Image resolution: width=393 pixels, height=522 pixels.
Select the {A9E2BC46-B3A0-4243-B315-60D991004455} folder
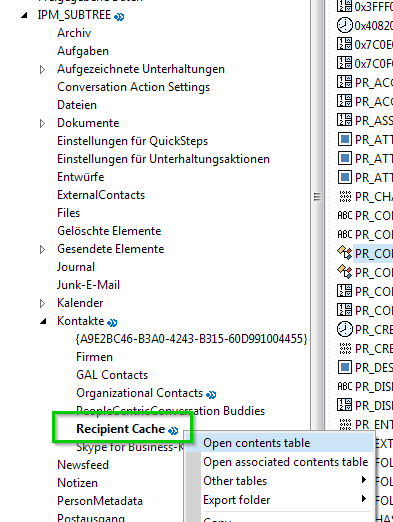point(192,339)
